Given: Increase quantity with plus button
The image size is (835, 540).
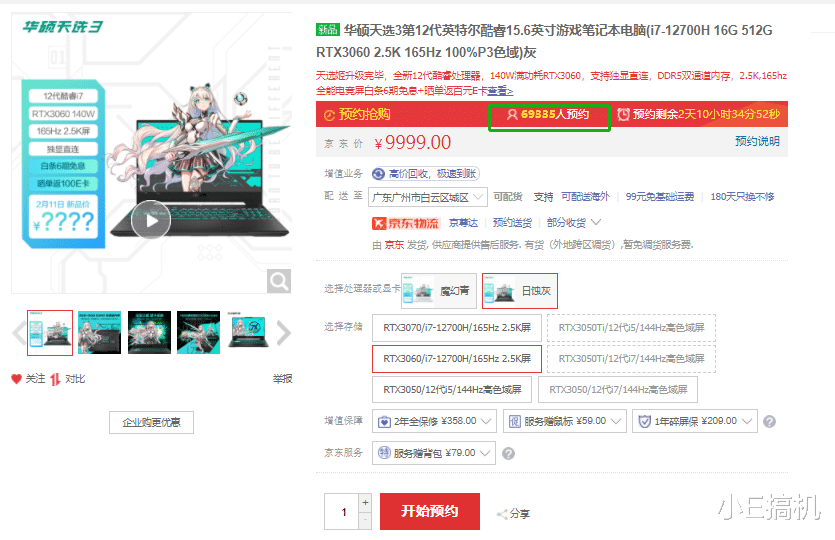Looking at the screenshot, I should pyautogui.click(x=365, y=502).
